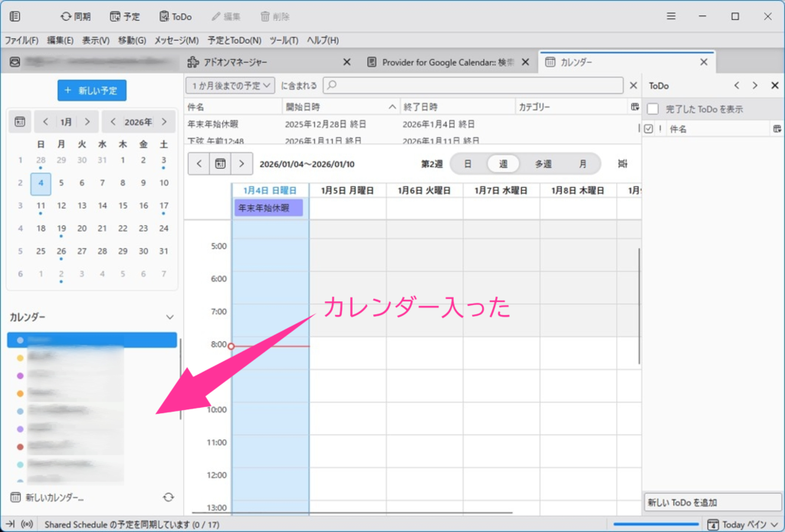Open the hamburger application menu

pyautogui.click(x=671, y=16)
